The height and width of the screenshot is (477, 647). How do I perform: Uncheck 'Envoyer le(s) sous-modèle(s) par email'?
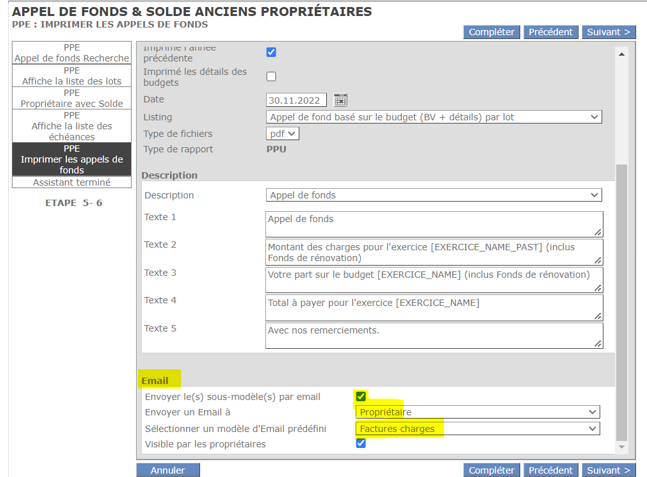361,397
